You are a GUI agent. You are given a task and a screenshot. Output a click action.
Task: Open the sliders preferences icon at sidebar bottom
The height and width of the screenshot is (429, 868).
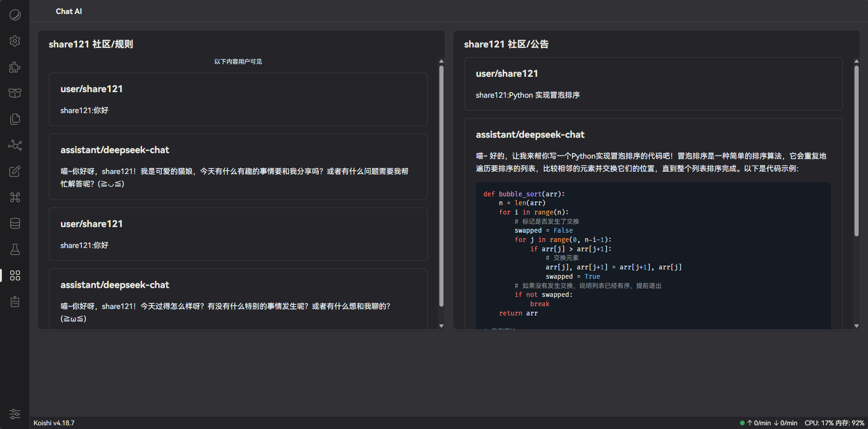(x=15, y=414)
